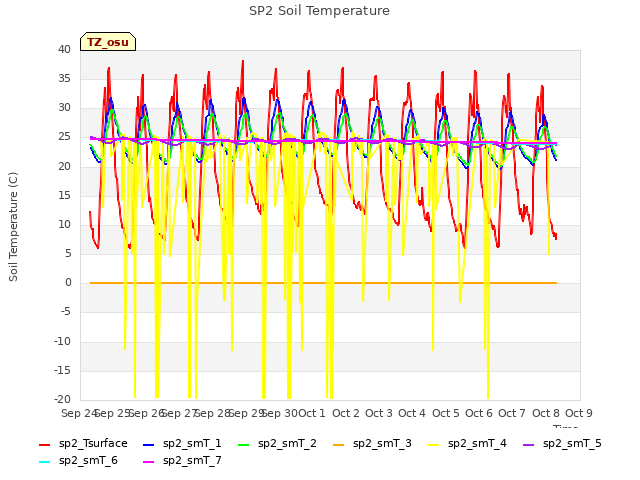Click the Oct 7 x-axis tick label

click(512, 413)
